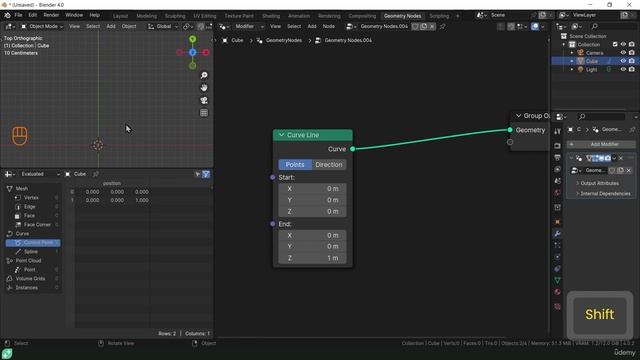Image resolution: width=640 pixels, height=360 pixels.
Task: Adjust the End Z value field showing 1 m
Action: tap(313, 258)
